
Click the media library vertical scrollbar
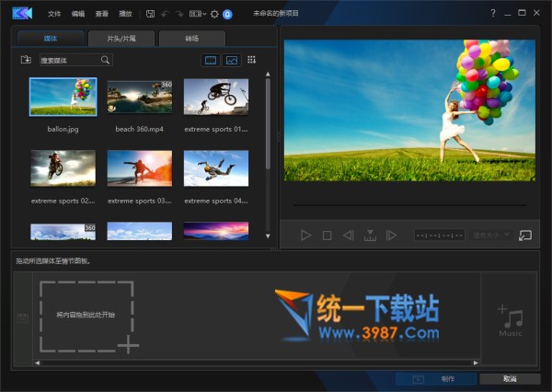point(268,123)
